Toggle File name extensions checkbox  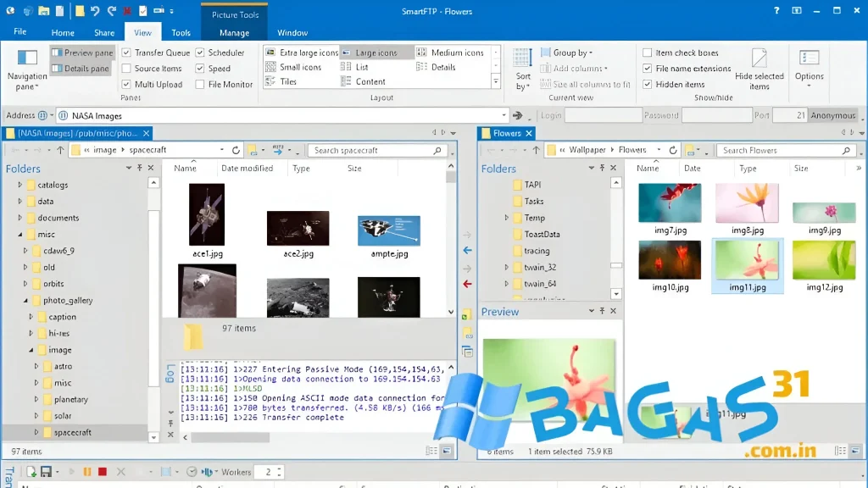click(x=647, y=69)
